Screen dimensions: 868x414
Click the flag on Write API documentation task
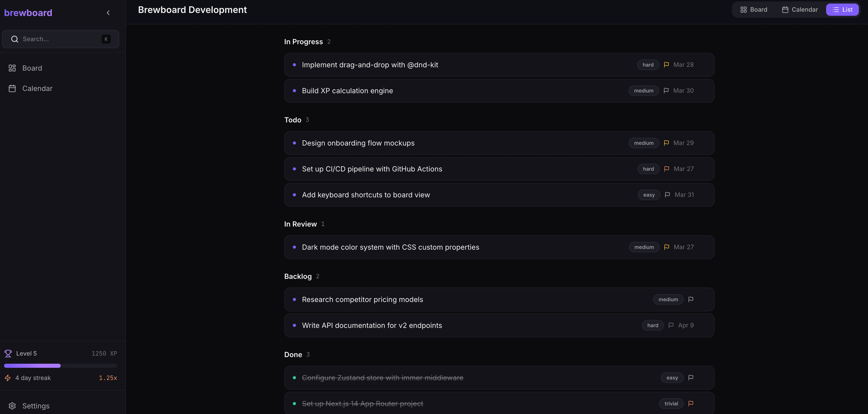point(671,325)
